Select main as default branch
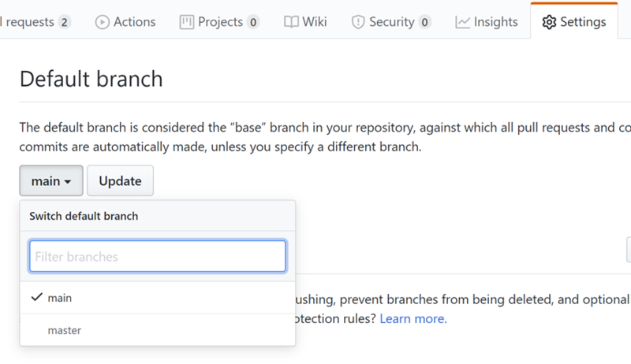This screenshot has height=364, width=631. pos(60,298)
